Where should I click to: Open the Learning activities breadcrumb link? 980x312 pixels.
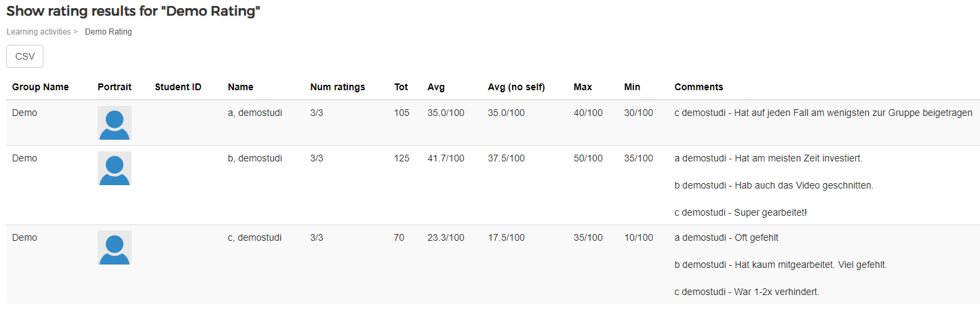[39, 32]
